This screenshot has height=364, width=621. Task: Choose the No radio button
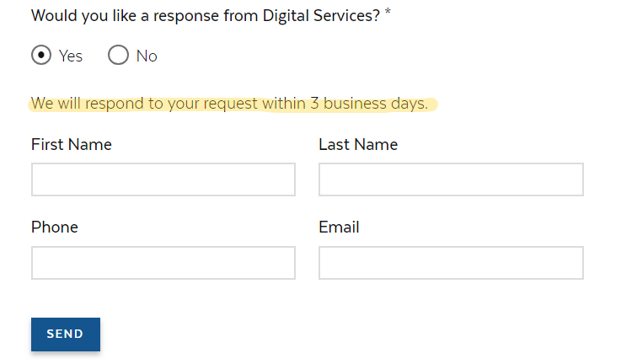tap(118, 56)
